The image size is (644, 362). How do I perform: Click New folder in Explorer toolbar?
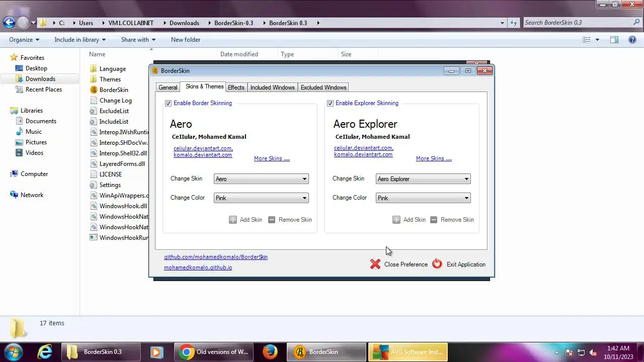186,40
